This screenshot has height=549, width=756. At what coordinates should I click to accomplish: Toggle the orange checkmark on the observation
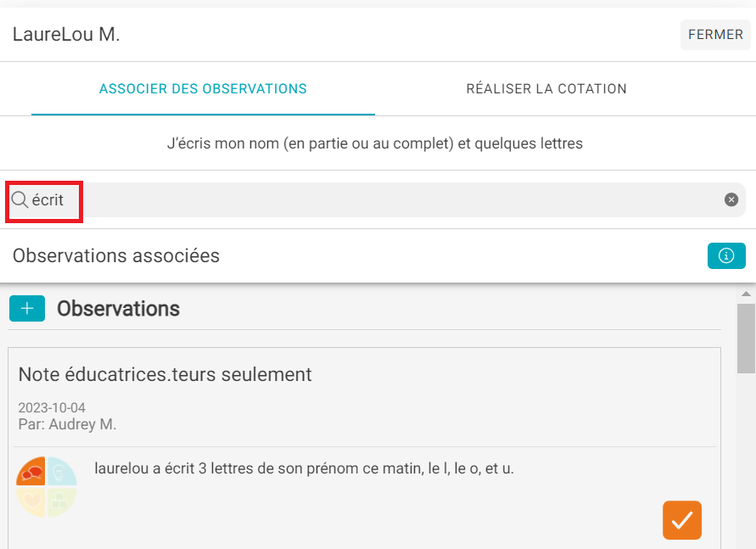point(681,520)
